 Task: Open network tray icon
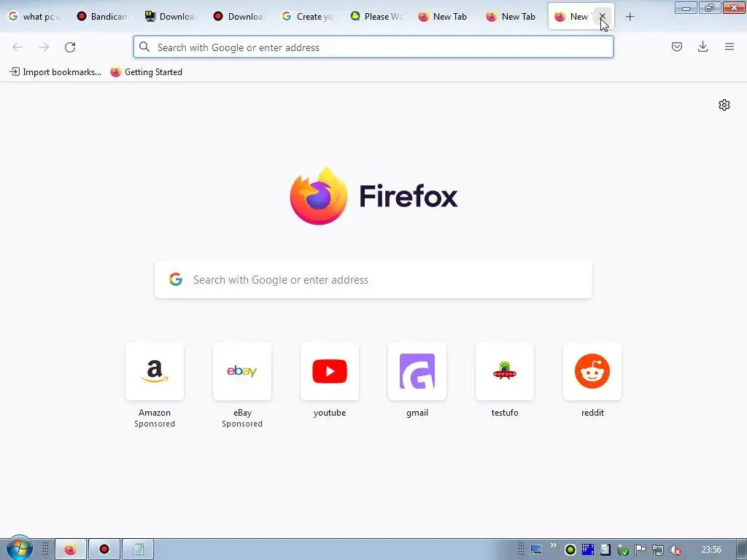click(658, 551)
